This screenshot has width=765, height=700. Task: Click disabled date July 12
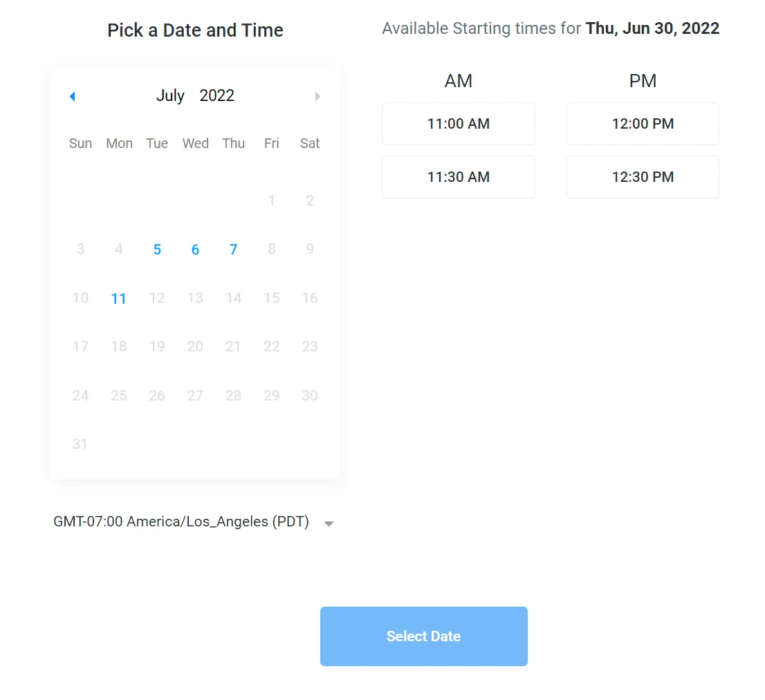[x=157, y=298]
